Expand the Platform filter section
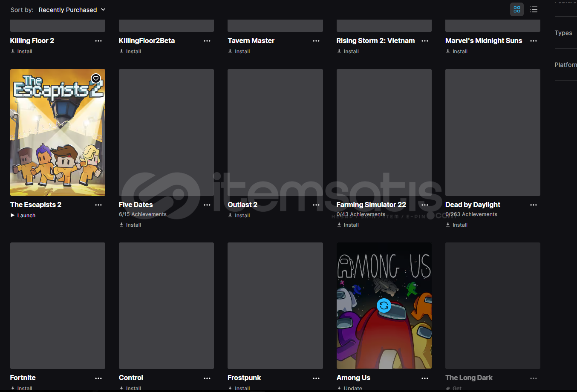This screenshot has height=392, width=577. point(565,65)
